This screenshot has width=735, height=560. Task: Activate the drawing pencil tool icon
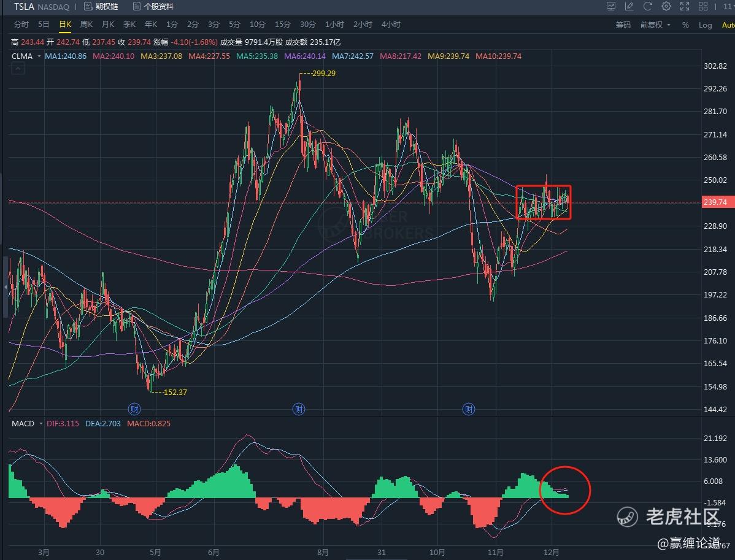[629, 6]
